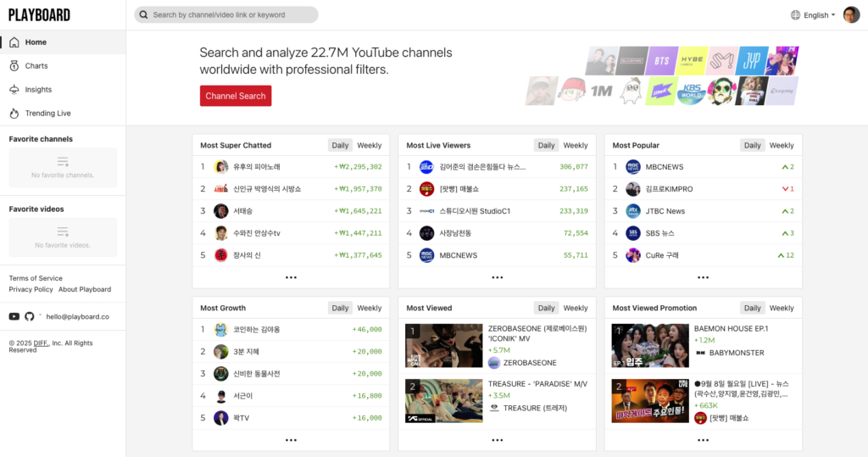Click 김프로KIMPRO channel avatar
This screenshot has width=868, height=457.
[632, 189]
